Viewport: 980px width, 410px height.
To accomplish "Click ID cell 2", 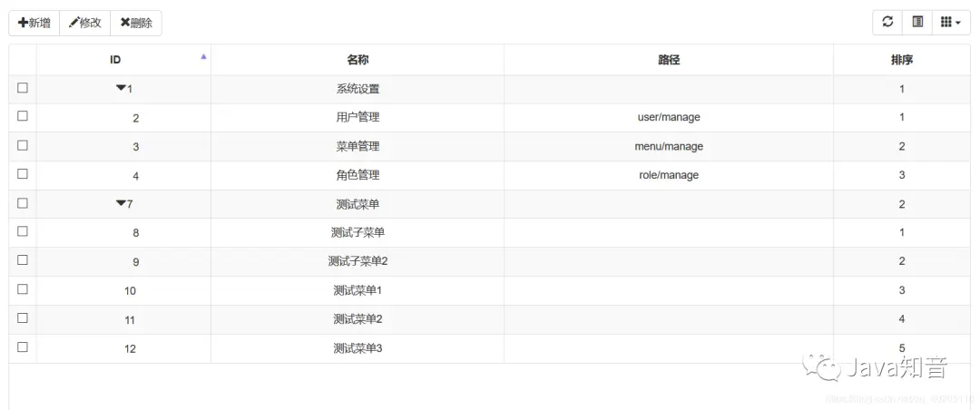I will (x=123, y=118).
